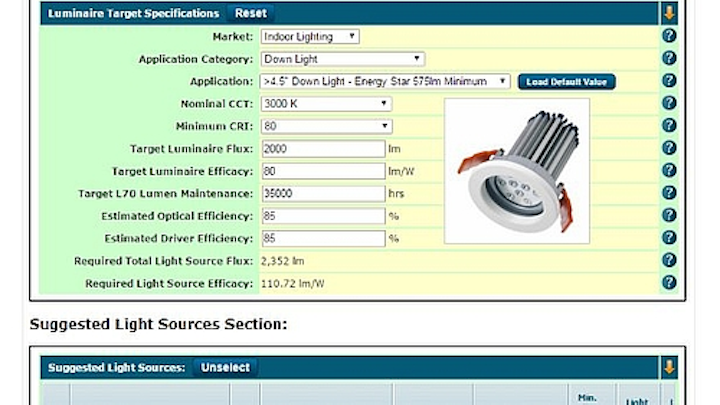720x405 pixels.
Task: Open help for the Application row
Action: [x=669, y=80]
